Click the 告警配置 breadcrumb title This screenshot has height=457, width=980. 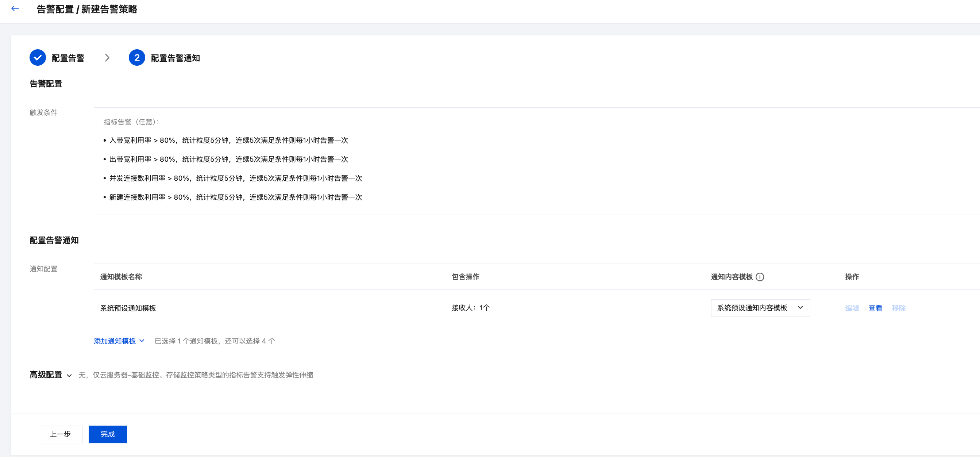[x=55, y=9]
